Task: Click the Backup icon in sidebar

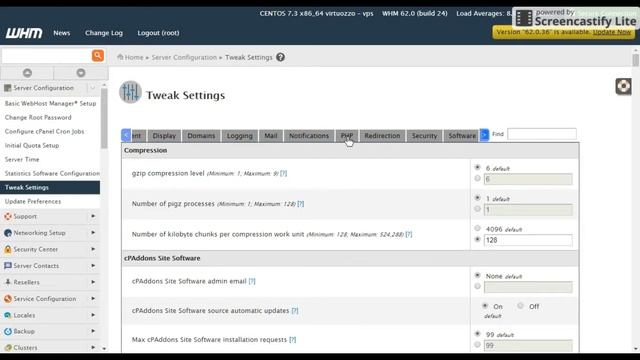Action: click(7, 331)
